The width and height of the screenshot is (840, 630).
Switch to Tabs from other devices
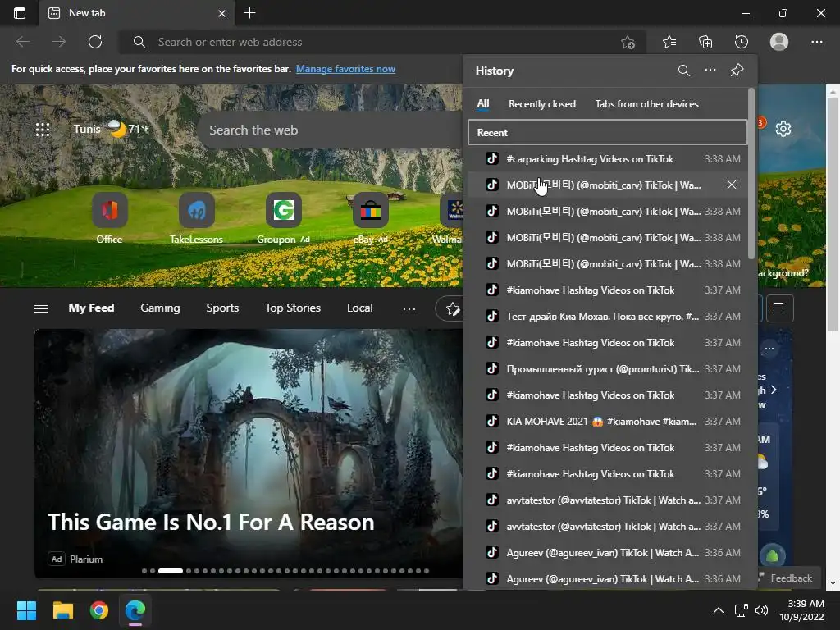click(646, 104)
